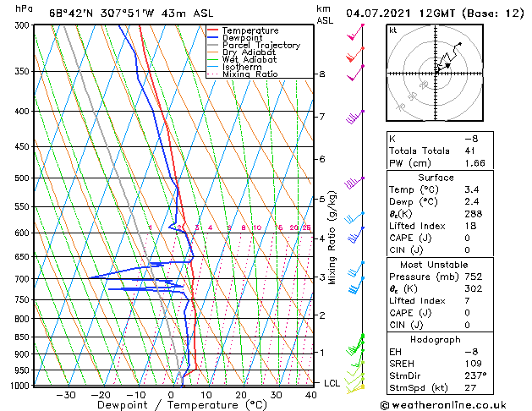Screen dimensions: 532x411
Task: Click the Pressure (mb) value 752
Action: tap(474, 277)
